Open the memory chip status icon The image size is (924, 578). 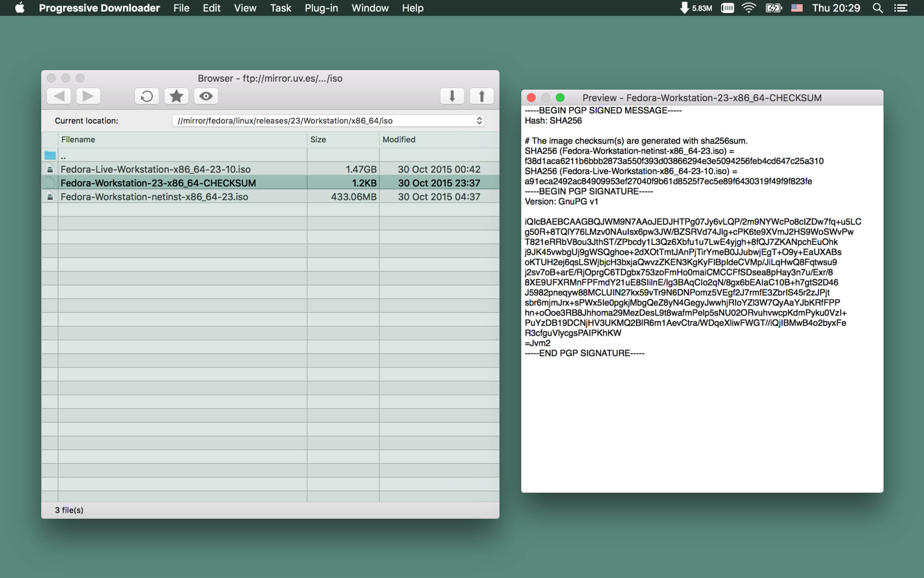[x=727, y=8]
